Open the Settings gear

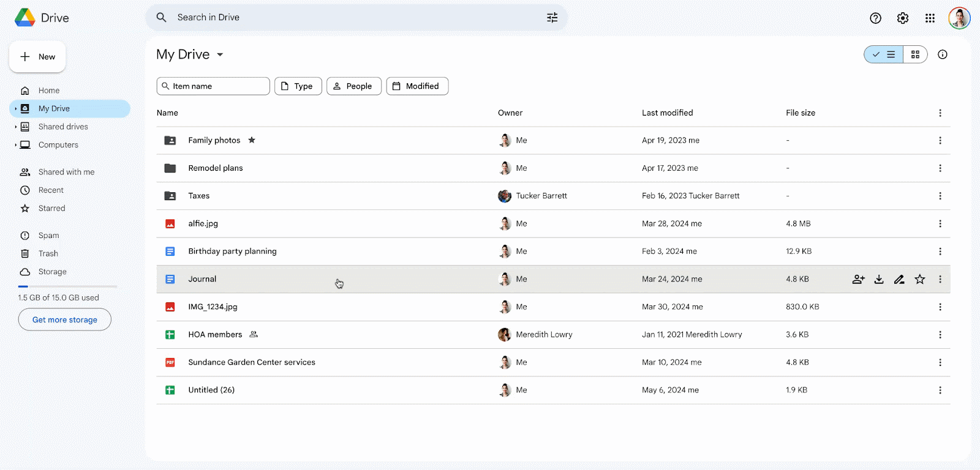tap(903, 18)
